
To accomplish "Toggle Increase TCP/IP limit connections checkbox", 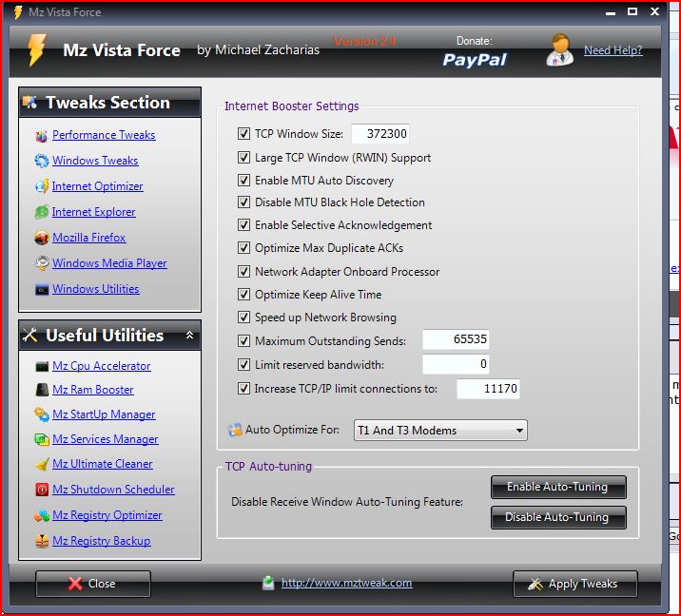I will click(243, 388).
